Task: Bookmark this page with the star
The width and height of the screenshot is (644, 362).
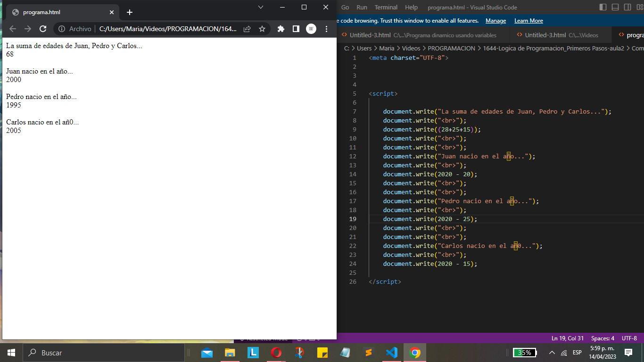Action: [x=262, y=29]
